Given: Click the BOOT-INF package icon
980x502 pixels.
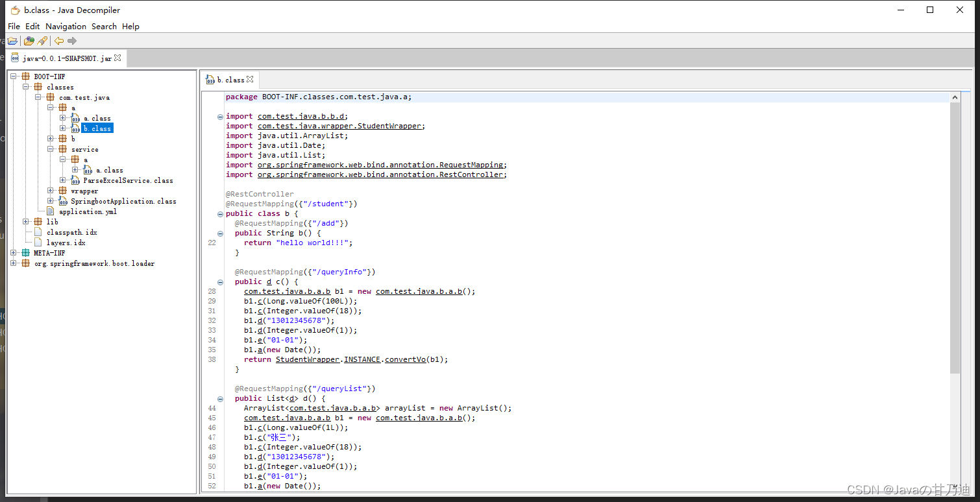Looking at the screenshot, I should pos(26,77).
